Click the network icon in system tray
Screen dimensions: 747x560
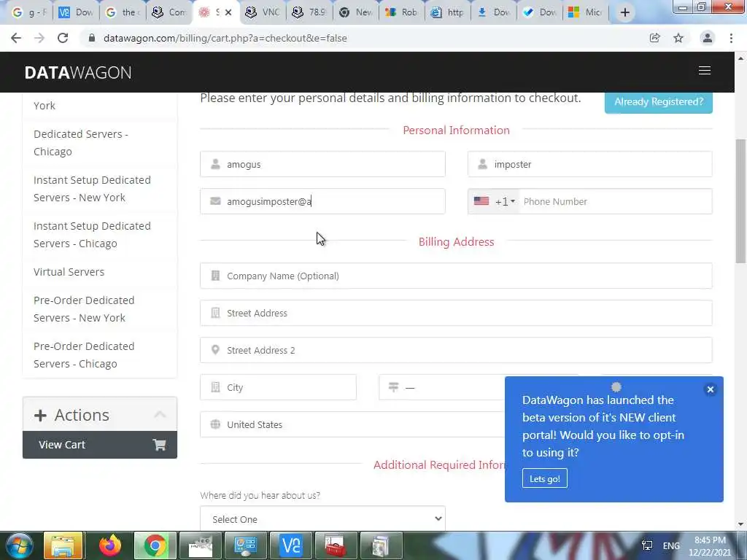pyautogui.click(x=647, y=545)
